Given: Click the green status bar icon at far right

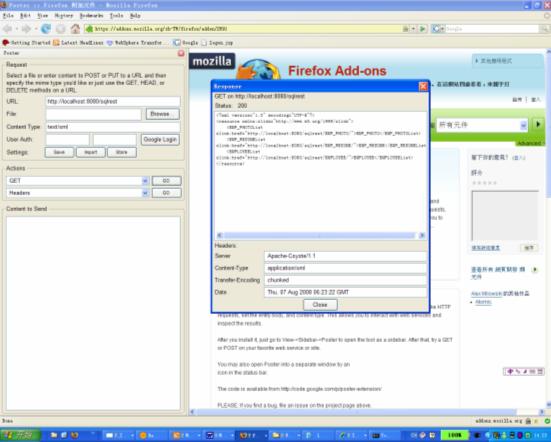Looking at the screenshot, I should (x=547, y=421).
